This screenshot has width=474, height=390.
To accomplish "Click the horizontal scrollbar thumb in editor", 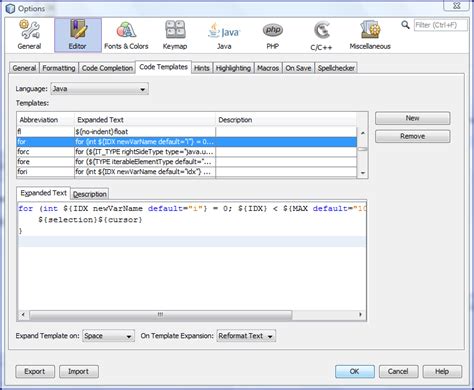I will (x=161, y=315).
